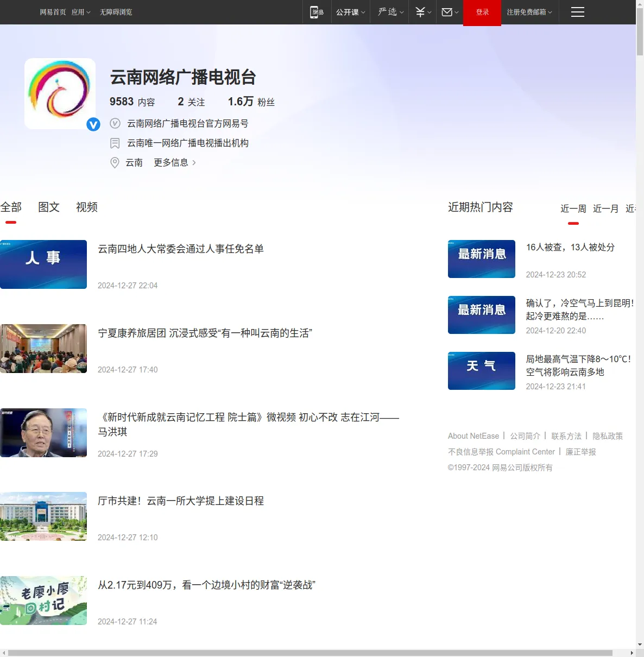
Task: Switch to the 图文 tab
Action: 49,207
